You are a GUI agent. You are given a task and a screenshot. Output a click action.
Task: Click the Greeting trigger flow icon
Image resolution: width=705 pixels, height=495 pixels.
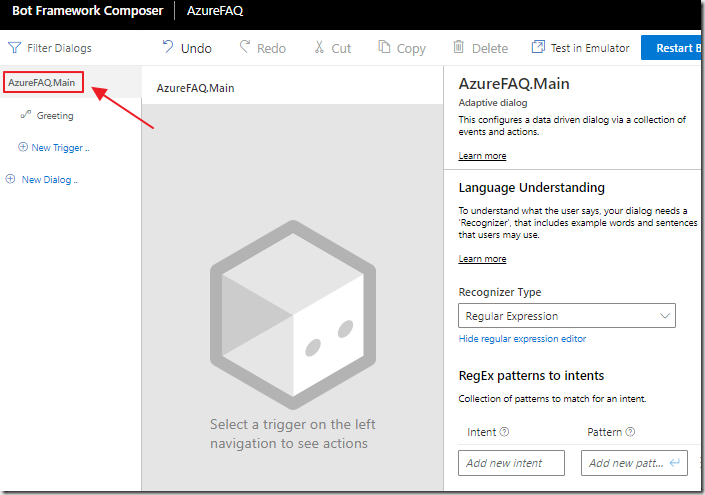(x=26, y=115)
